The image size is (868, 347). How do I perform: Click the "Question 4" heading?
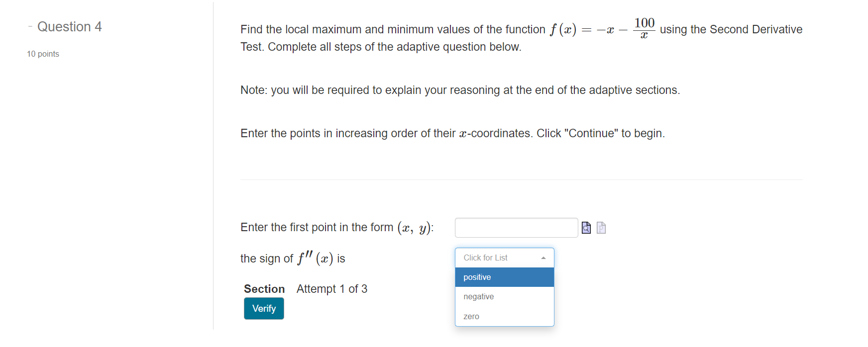point(70,26)
